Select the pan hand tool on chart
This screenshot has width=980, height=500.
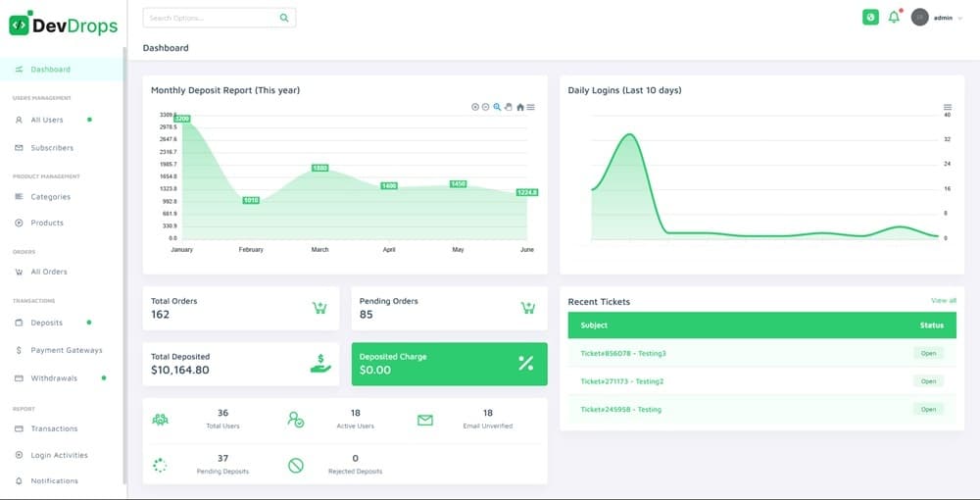pos(509,107)
